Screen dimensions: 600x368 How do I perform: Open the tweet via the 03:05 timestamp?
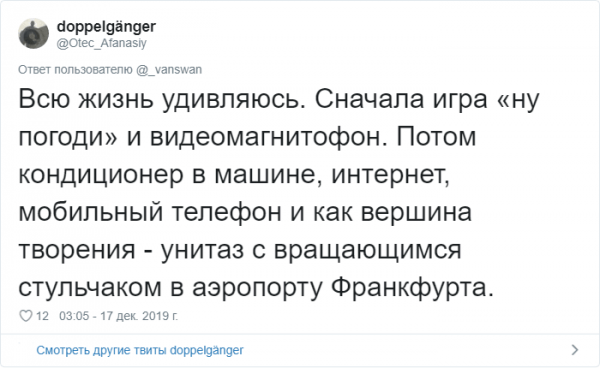(74, 316)
